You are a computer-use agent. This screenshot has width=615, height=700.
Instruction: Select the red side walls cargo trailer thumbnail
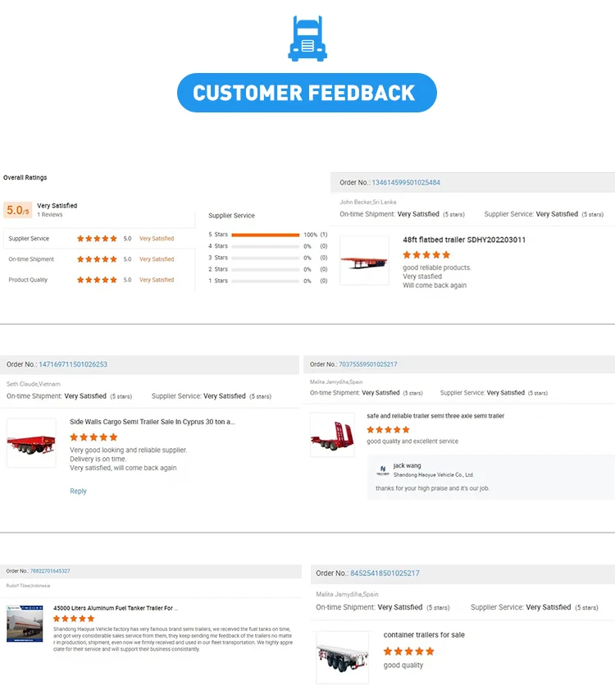pyautogui.click(x=31, y=443)
